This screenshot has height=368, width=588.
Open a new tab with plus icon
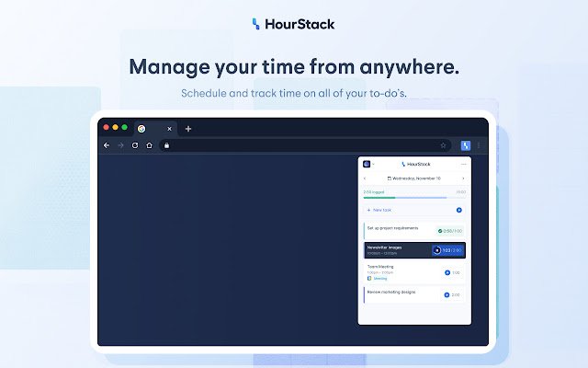click(x=188, y=129)
